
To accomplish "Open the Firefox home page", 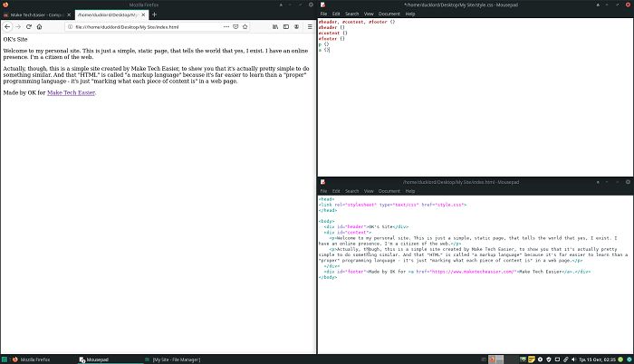I will tap(39, 26).
